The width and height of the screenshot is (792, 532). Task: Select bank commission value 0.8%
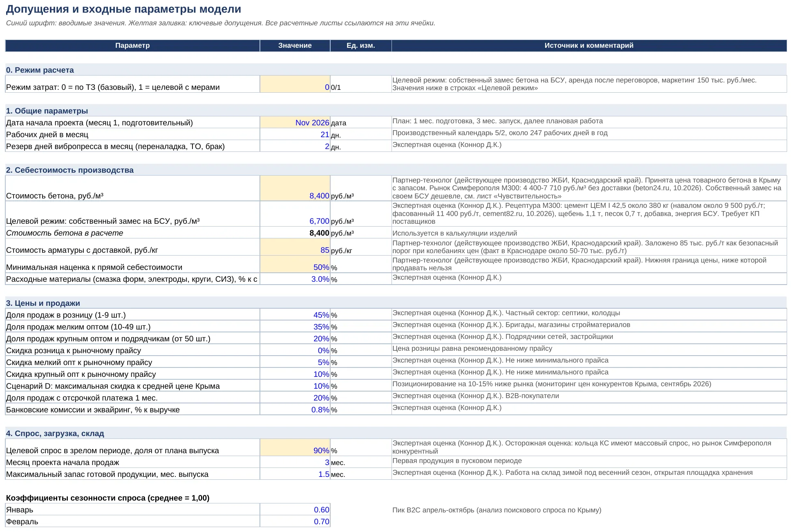(x=295, y=410)
